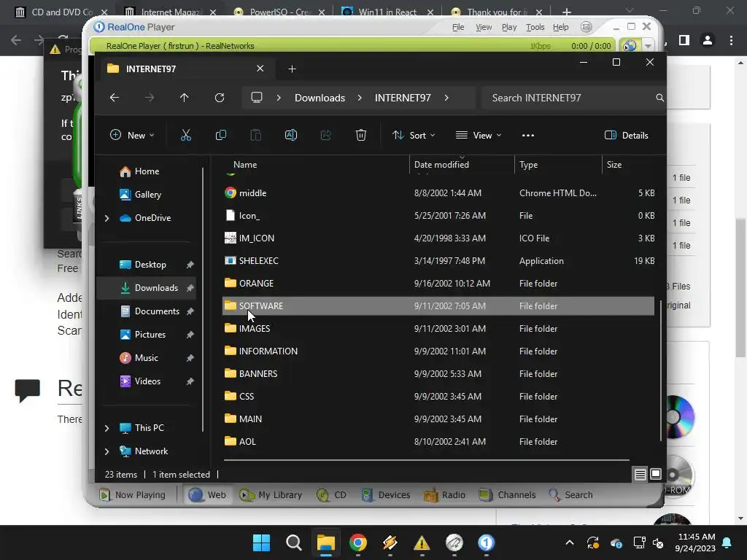
Task: Select the INFORMATION folder
Action: [x=438, y=351]
